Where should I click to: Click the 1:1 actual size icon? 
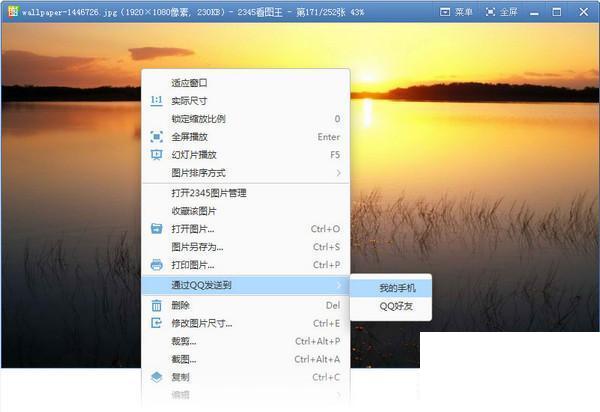(x=157, y=101)
